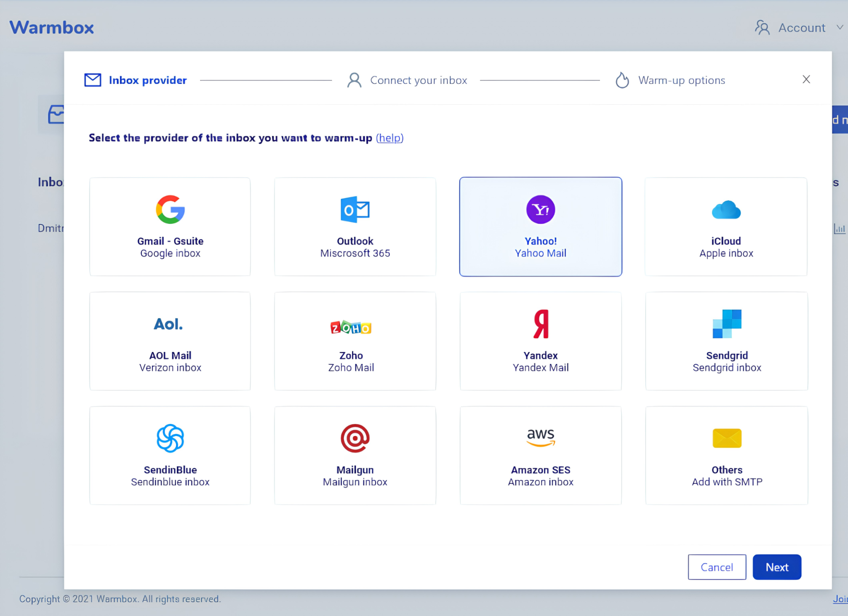This screenshot has width=848, height=616.
Task: Click the Account user icon
Action: [x=762, y=28]
